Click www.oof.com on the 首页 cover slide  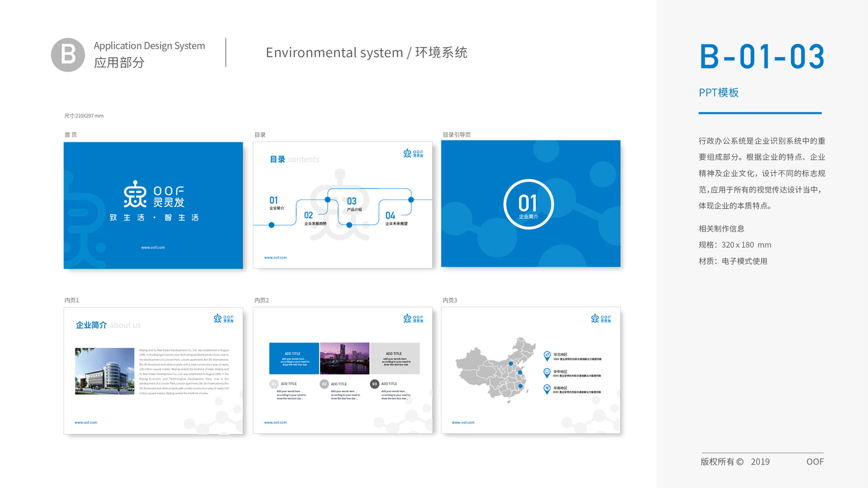[x=153, y=247]
